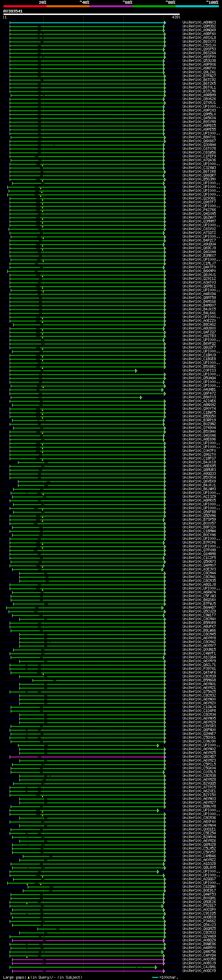
Task: Select the UniRef100_B7FN27 label
Action: (x=199, y=76)
